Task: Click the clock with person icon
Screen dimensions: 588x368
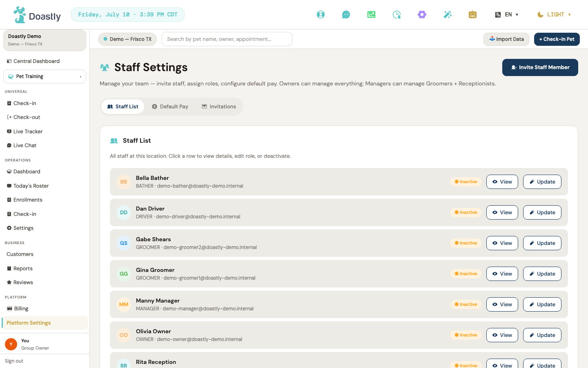Action: coord(396,15)
